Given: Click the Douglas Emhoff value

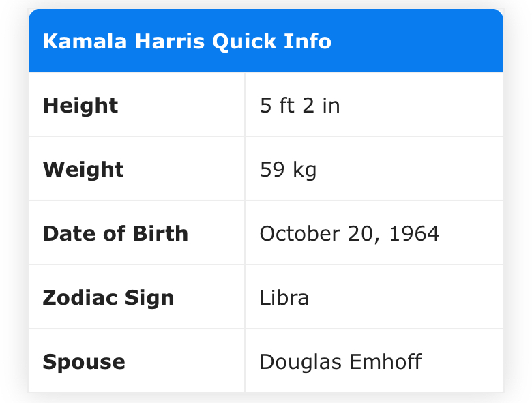Looking at the screenshot, I should (340, 361).
